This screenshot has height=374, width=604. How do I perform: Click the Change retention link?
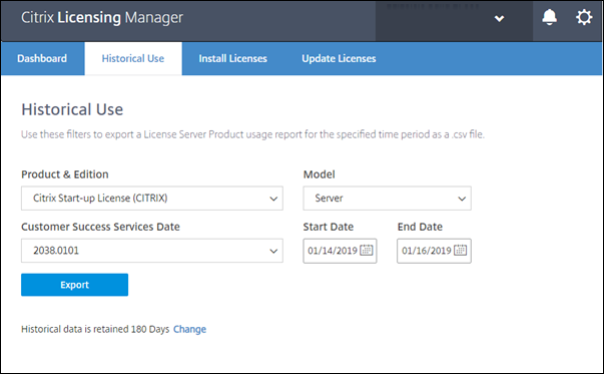pyautogui.click(x=190, y=329)
